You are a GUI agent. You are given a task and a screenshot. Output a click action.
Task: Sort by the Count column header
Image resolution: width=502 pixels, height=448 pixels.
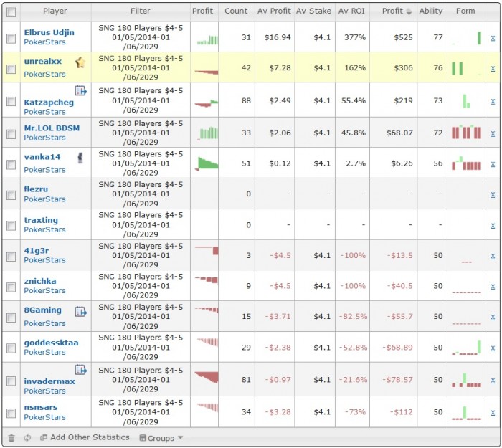click(236, 11)
